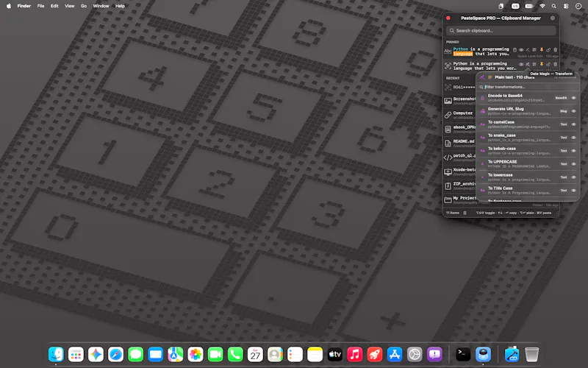588x368 pixels.
Task: Select the ZIP_archive clipboard item
Action: point(460,185)
